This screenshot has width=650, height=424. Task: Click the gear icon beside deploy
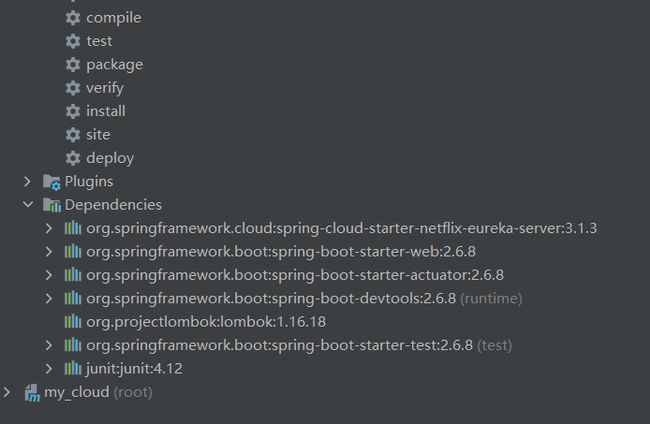click(x=73, y=158)
